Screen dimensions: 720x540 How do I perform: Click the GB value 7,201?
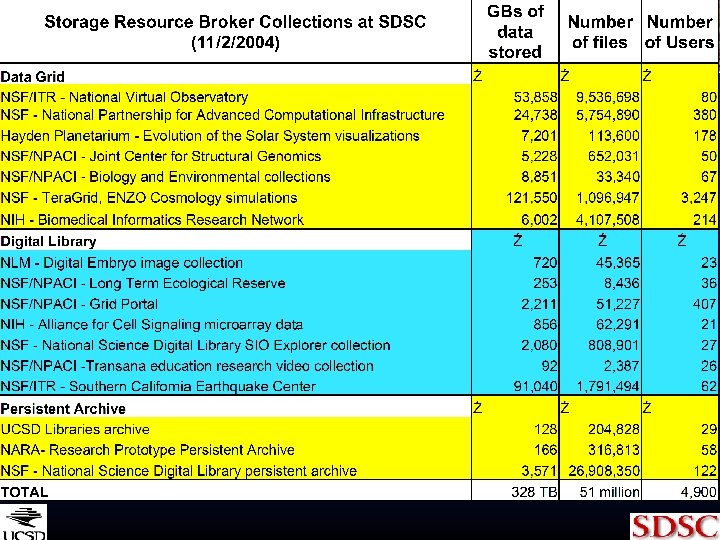click(x=539, y=136)
